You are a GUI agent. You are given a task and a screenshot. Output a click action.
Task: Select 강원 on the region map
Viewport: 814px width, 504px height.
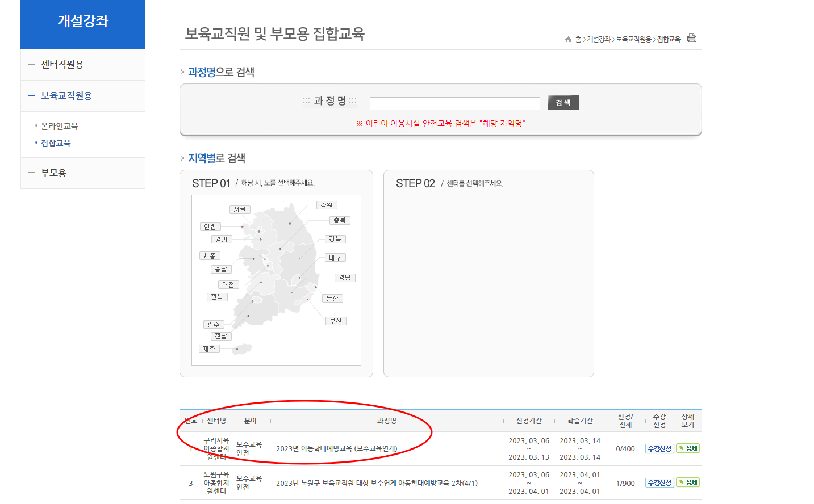tap(327, 205)
